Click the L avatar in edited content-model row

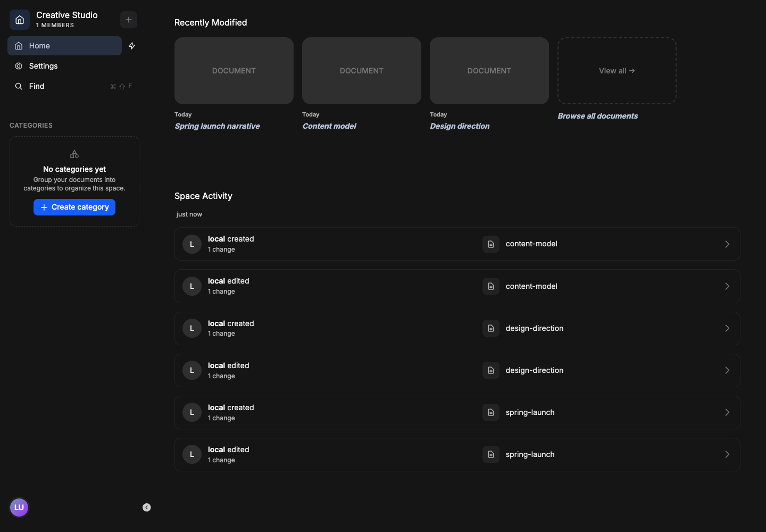click(192, 286)
